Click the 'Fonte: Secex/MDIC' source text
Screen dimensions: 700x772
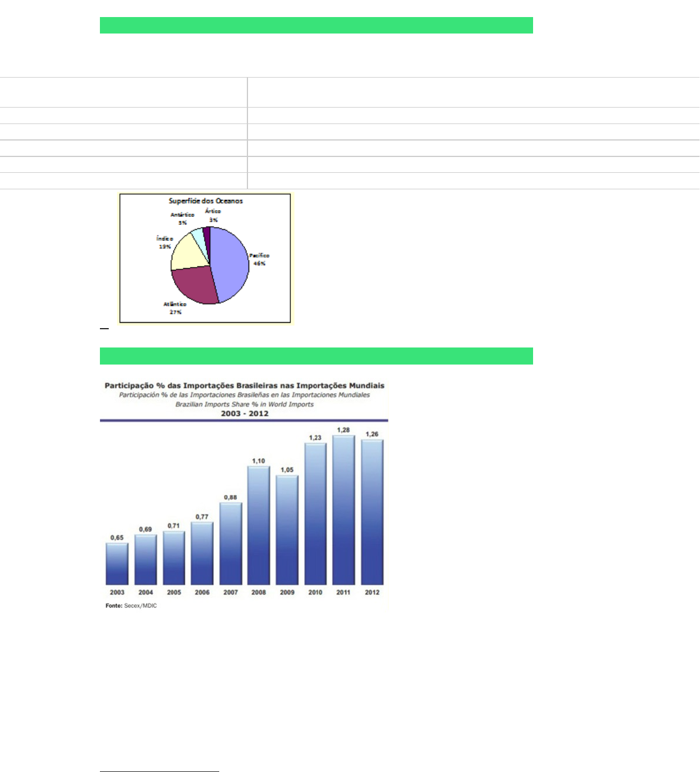point(131,606)
